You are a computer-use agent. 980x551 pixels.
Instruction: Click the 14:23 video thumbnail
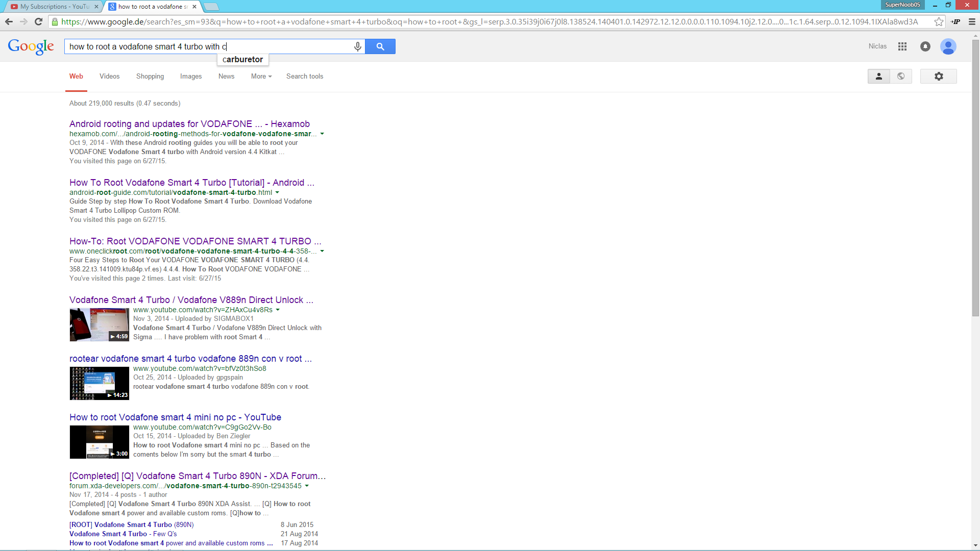100,383
